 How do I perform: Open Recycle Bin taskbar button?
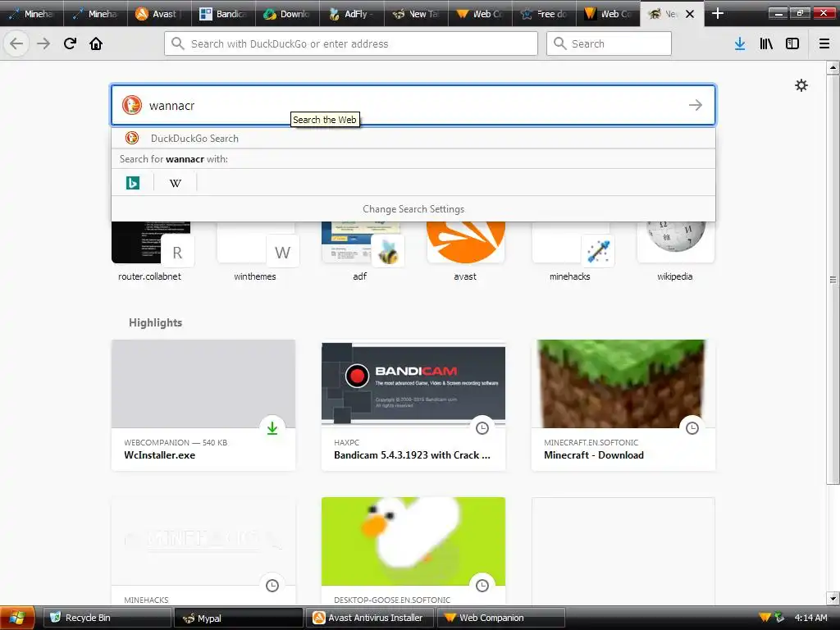click(x=107, y=618)
